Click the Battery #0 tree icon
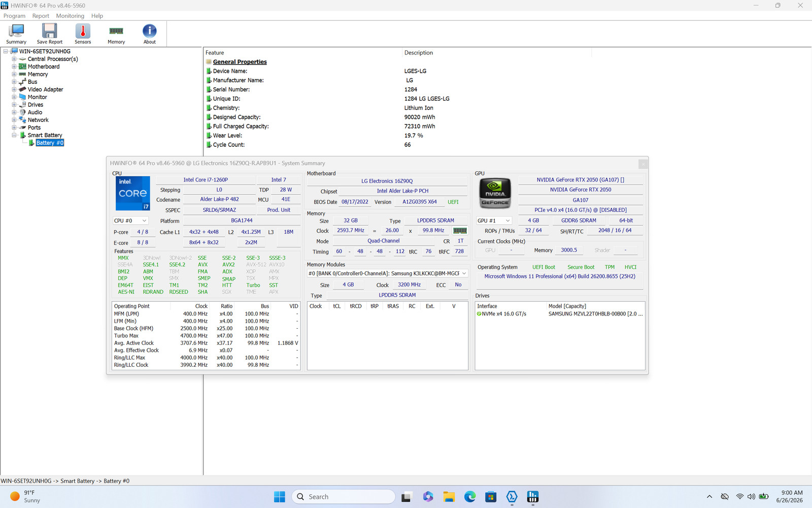812x508 pixels. (31, 143)
